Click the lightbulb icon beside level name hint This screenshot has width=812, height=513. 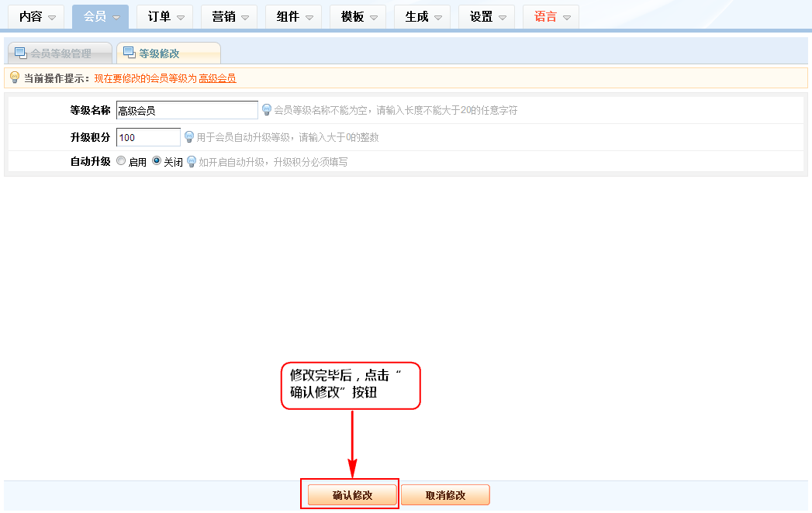pos(266,110)
